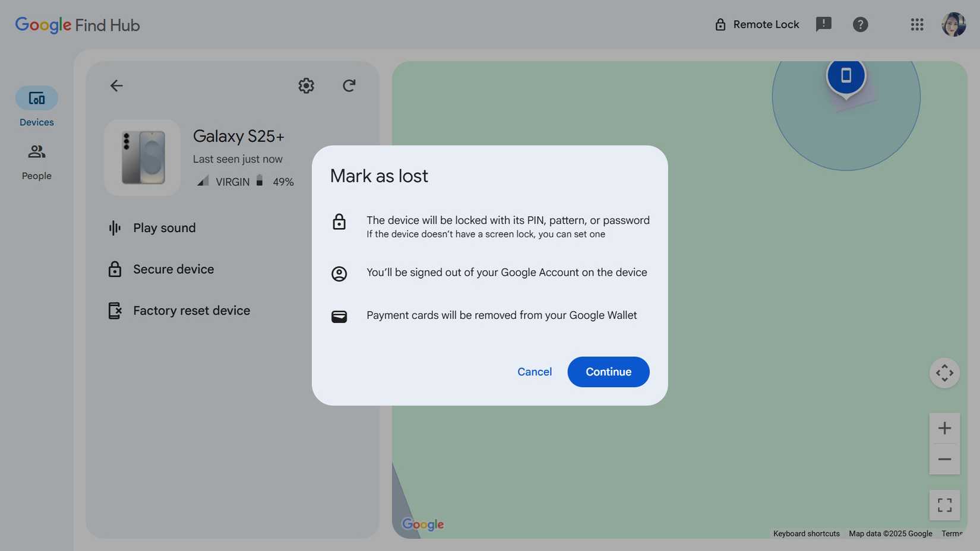This screenshot has height=551, width=980.
Task: Open the Remote Lock feature
Action: 757,24
